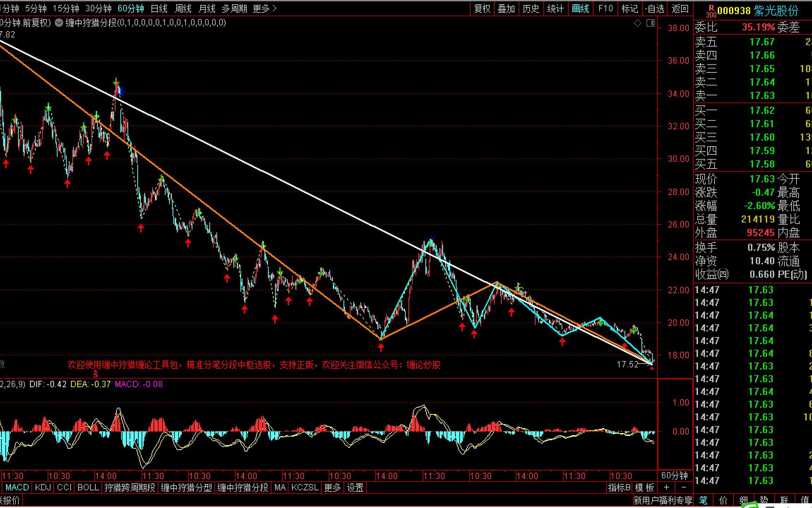
Task: Click the red S marker below chart
Action: [95, 374]
